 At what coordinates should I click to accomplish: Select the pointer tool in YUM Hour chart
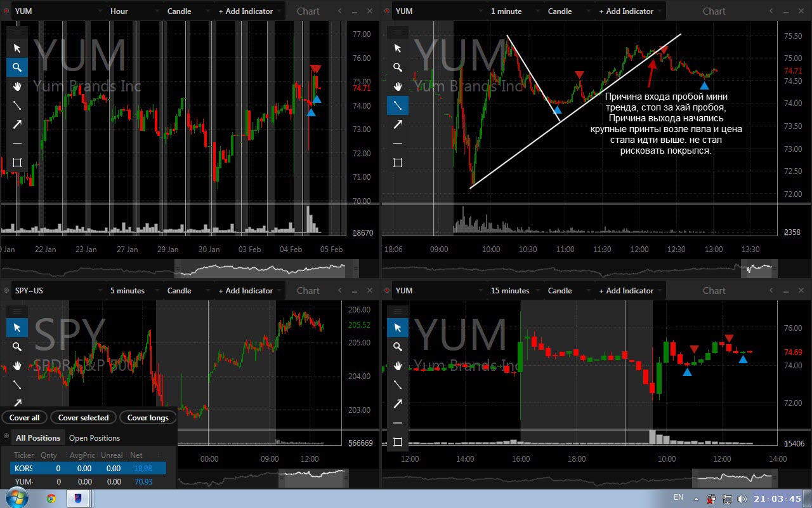(17, 48)
